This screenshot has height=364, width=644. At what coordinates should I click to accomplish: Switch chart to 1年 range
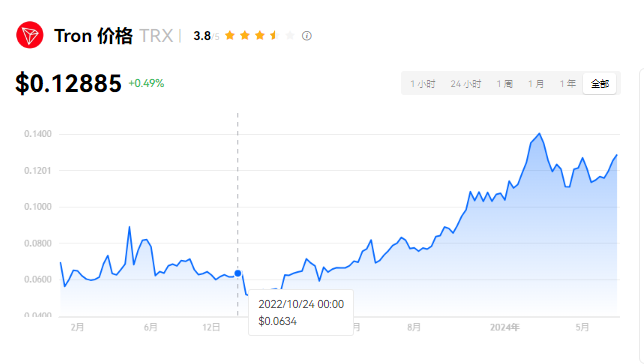click(568, 84)
